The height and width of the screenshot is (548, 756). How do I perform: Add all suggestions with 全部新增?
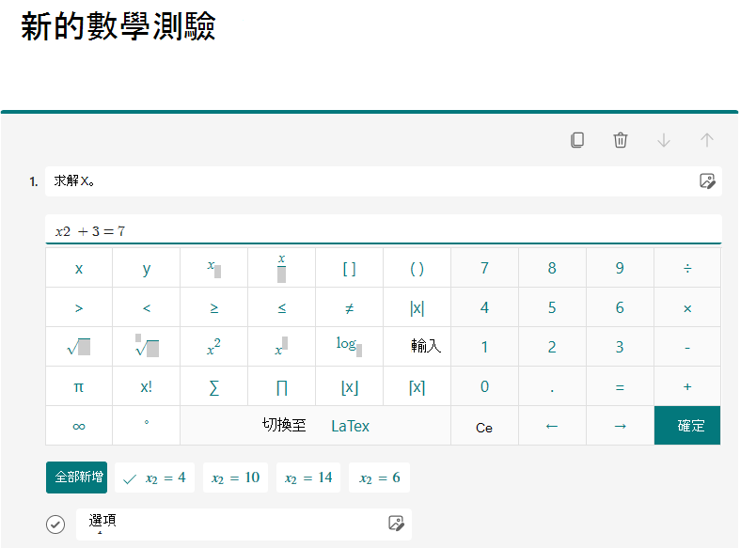[x=77, y=478]
